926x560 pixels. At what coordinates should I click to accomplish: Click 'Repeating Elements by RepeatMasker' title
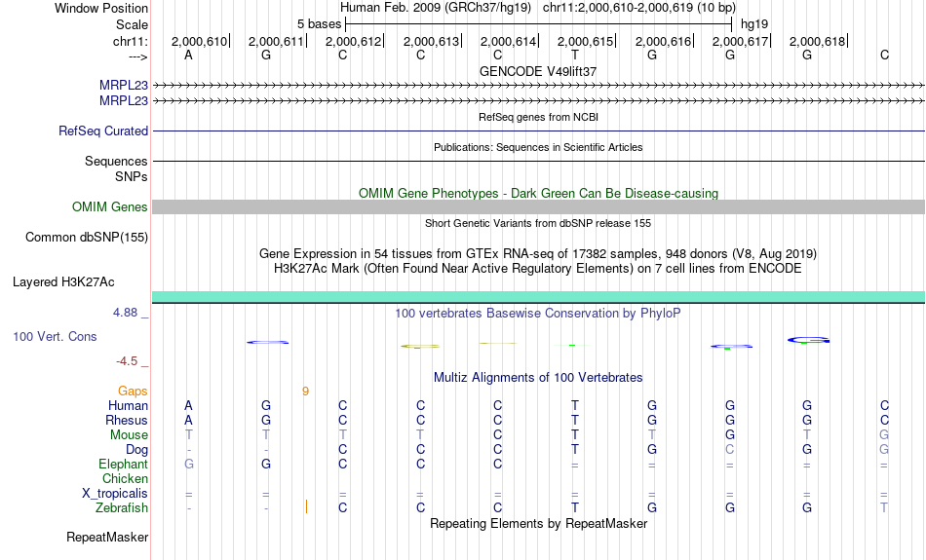click(538, 523)
